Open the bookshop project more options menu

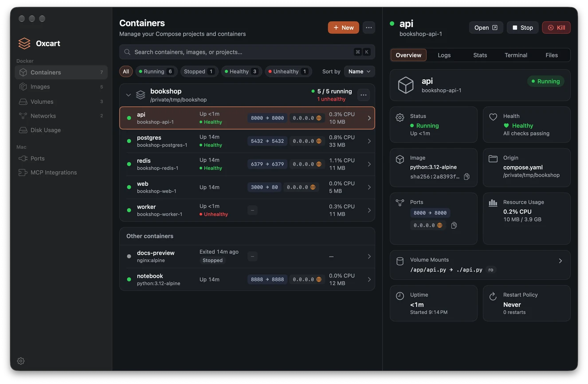point(363,95)
